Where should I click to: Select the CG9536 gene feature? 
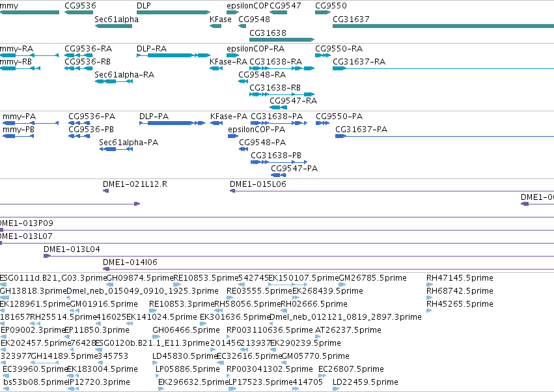pos(79,12)
